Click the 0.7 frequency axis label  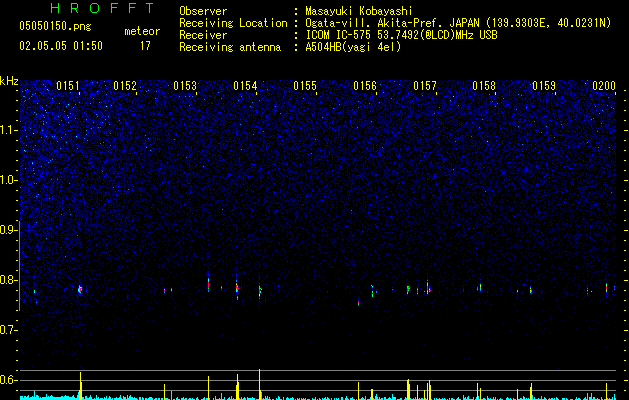click(x=8, y=330)
